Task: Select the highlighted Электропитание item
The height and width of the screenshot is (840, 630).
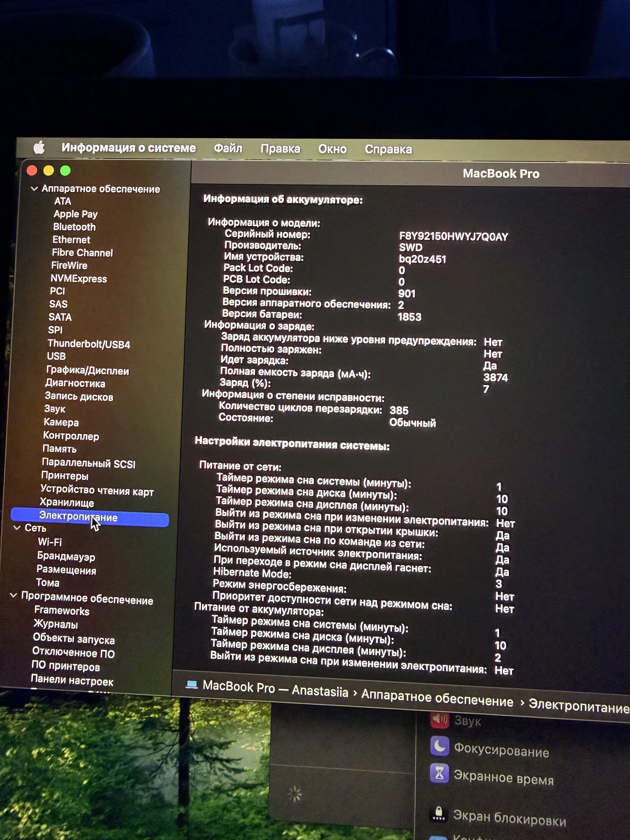Action: pos(90,517)
